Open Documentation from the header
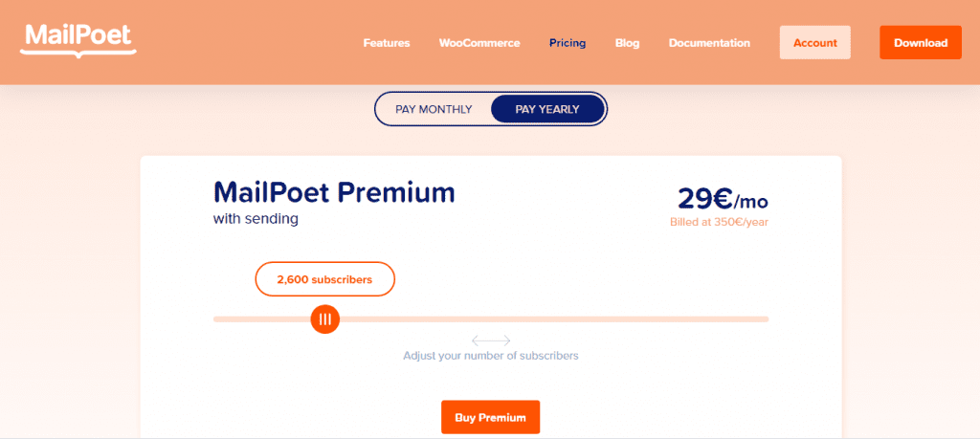 [x=709, y=43]
